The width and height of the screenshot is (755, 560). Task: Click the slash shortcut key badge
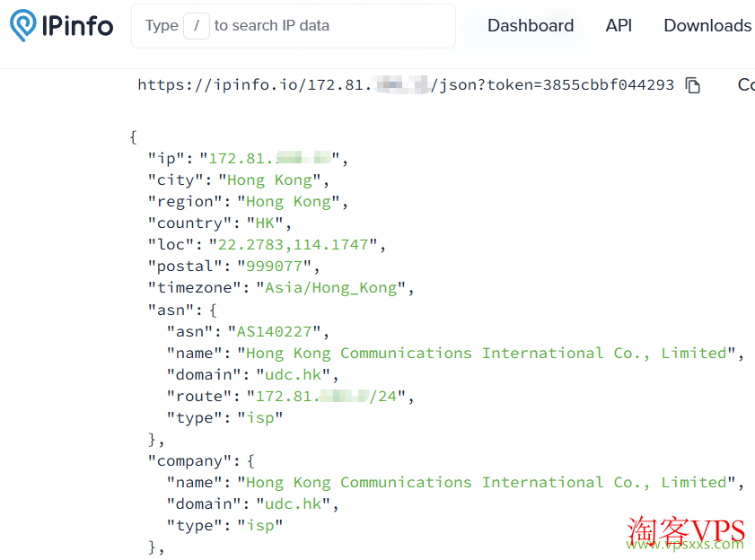[x=196, y=26]
